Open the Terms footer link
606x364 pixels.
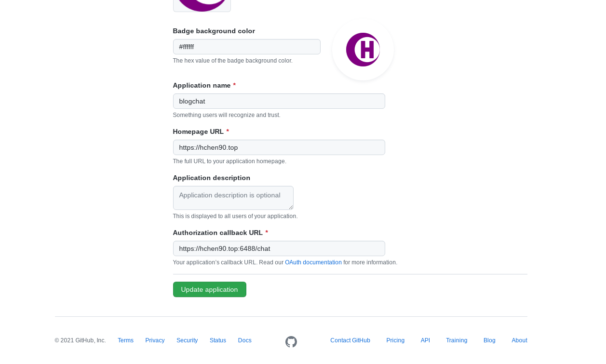[125, 340]
